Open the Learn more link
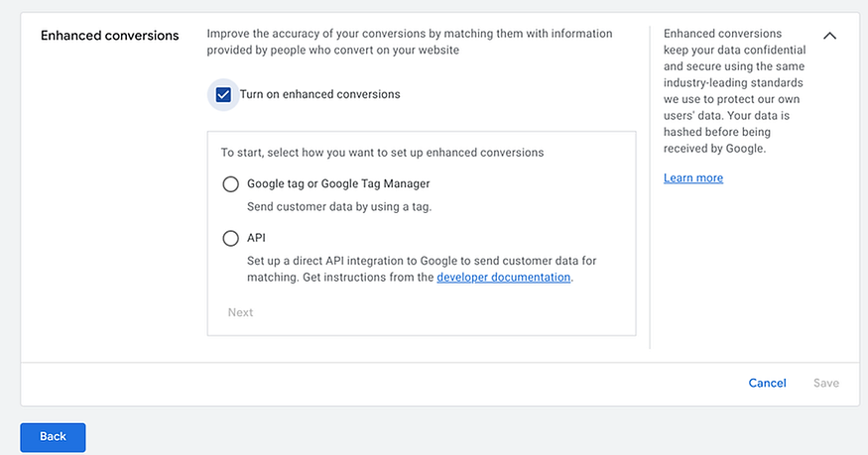The width and height of the screenshot is (868, 455). (x=692, y=178)
